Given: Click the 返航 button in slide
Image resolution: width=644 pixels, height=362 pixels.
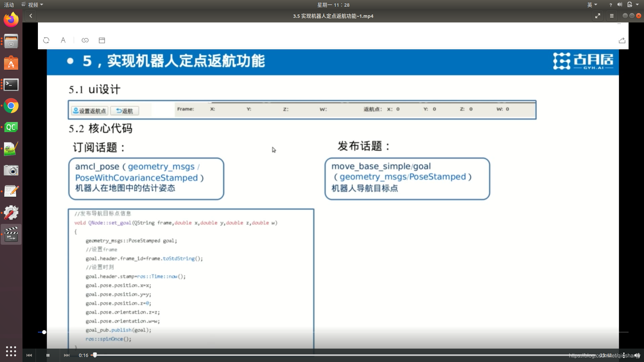Looking at the screenshot, I should coord(124,111).
